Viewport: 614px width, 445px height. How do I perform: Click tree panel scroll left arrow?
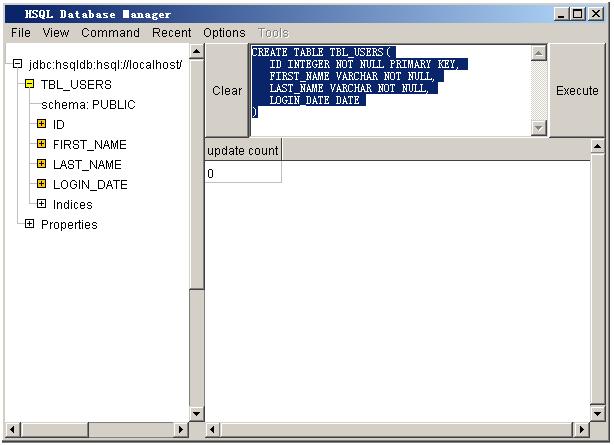pos(13,429)
